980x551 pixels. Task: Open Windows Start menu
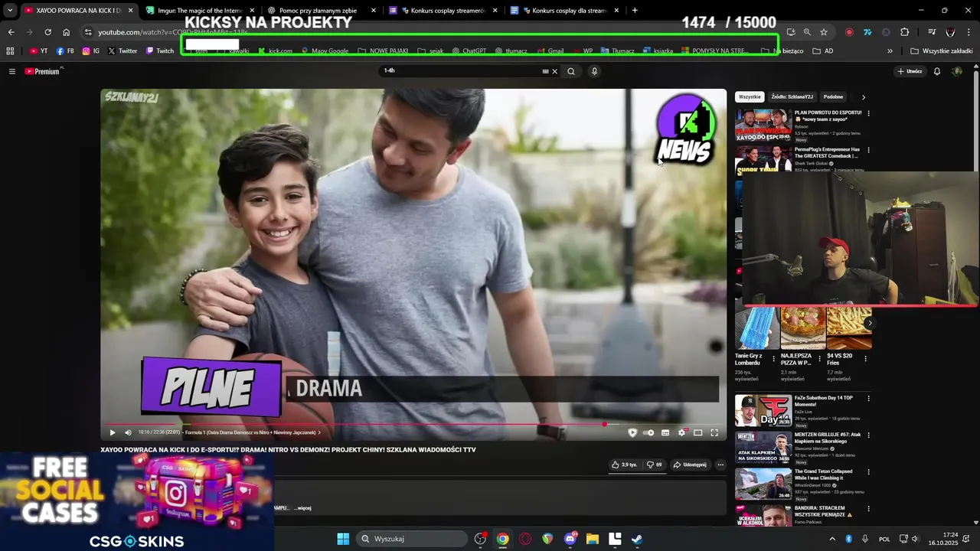pyautogui.click(x=343, y=539)
